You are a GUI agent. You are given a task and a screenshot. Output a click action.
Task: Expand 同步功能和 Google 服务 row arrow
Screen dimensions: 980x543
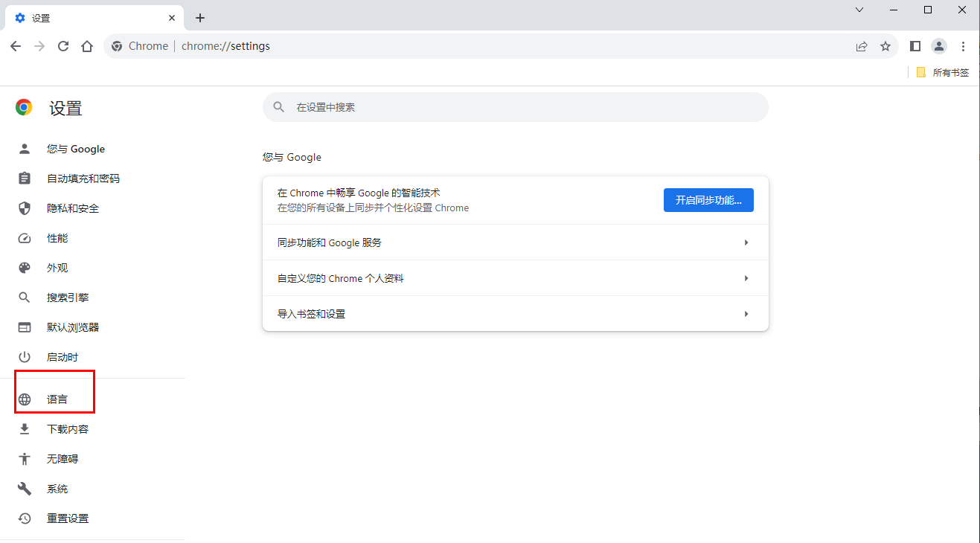point(746,242)
